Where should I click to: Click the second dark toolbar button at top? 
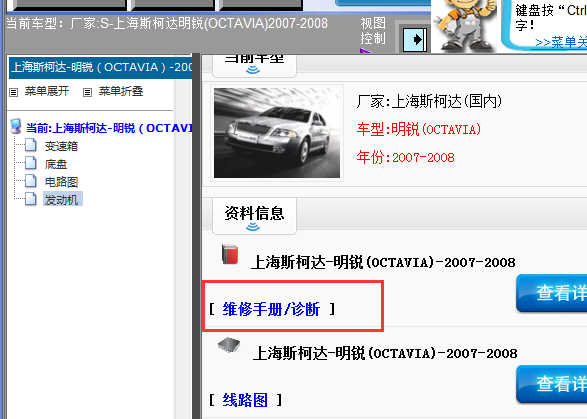click(173, 4)
